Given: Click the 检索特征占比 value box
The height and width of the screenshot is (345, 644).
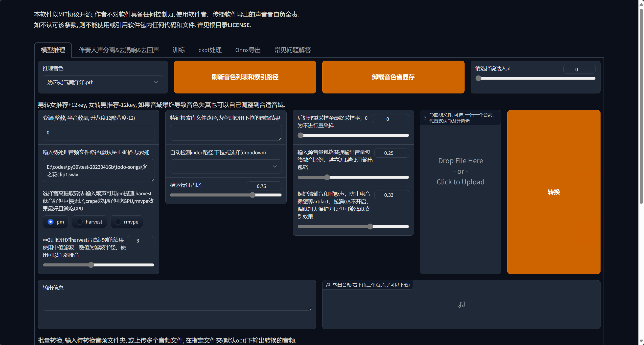Looking at the screenshot, I should [x=264, y=186].
